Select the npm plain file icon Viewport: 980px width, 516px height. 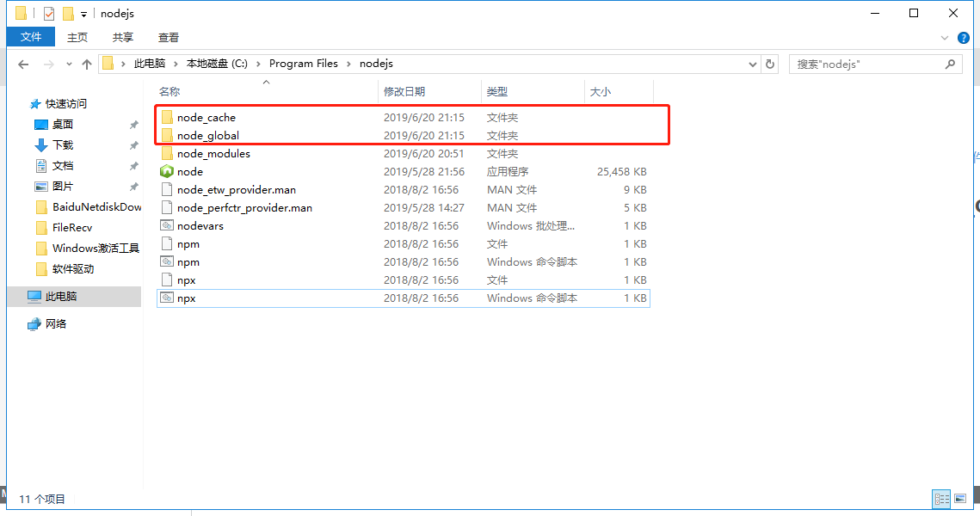click(167, 243)
